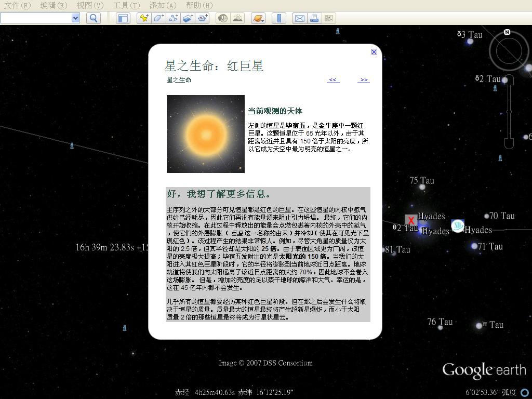532x399 pixels.
Task: Add an image overlay with the toolbar icon
Action: [x=188, y=18]
